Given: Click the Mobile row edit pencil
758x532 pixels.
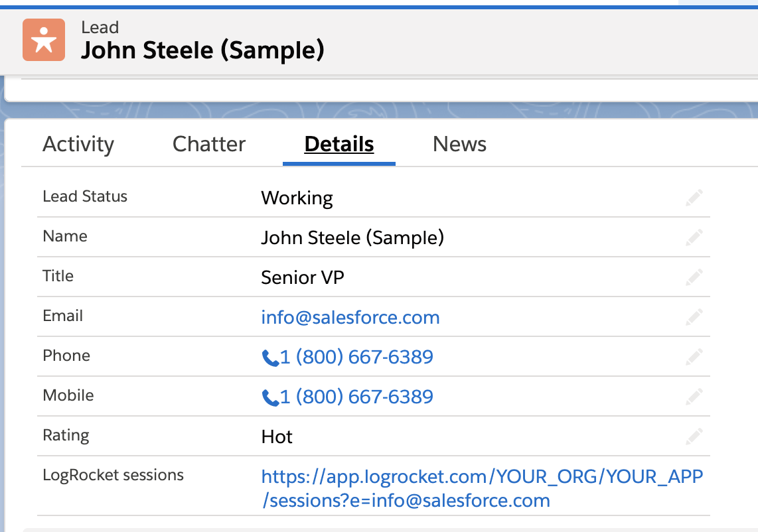Looking at the screenshot, I should (694, 397).
